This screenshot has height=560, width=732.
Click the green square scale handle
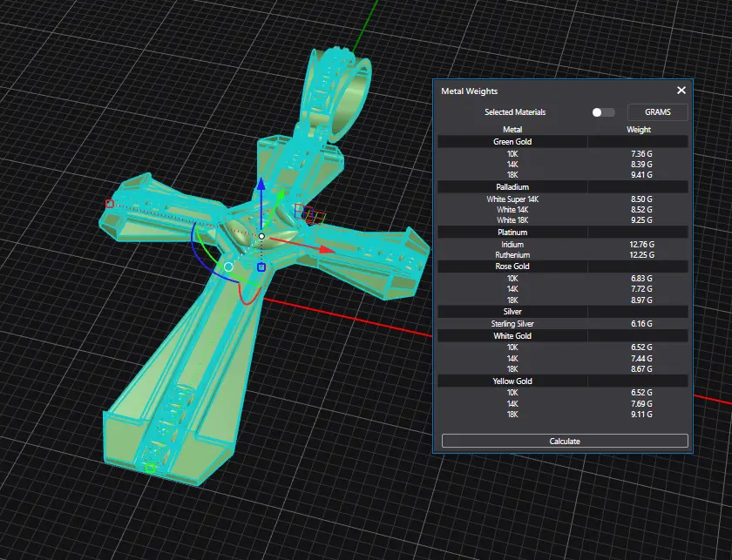[x=150, y=469]
